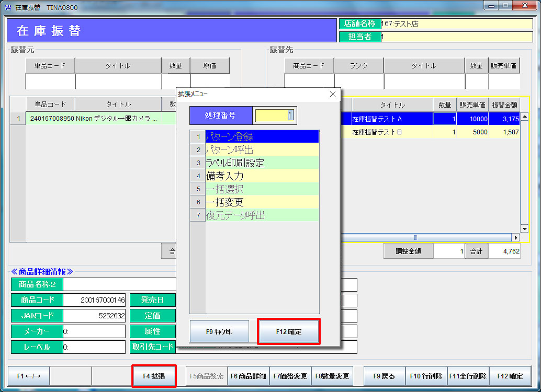Click the 処理番号 input field
The height and width of the screenshot is (392, 541).
coord(275,116)
